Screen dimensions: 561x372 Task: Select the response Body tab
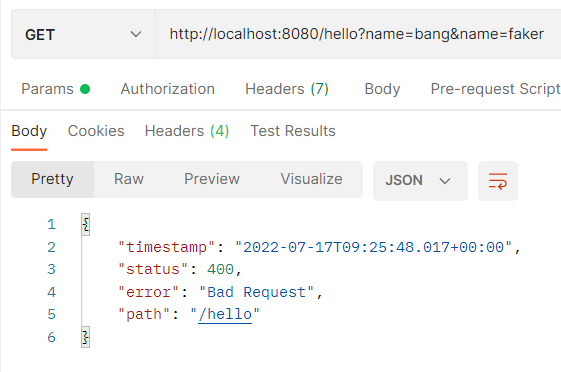coord(29,131)
